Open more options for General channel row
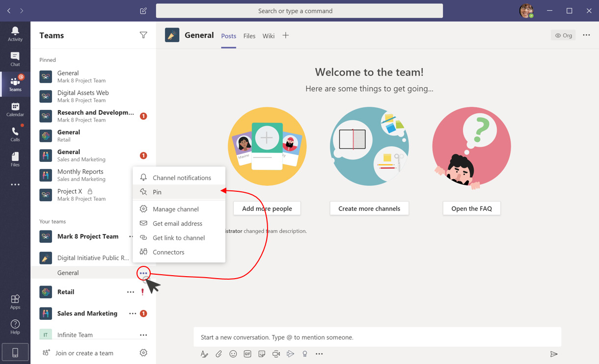The height and width of the screenshot is (364, 599). (143, 273)
